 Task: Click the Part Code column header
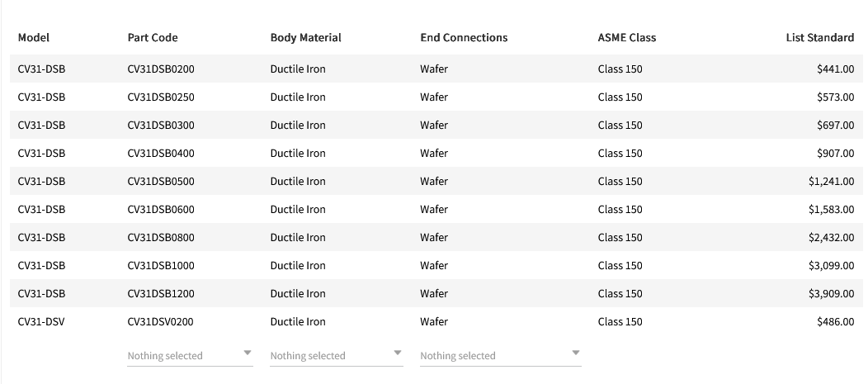(153, 37)
